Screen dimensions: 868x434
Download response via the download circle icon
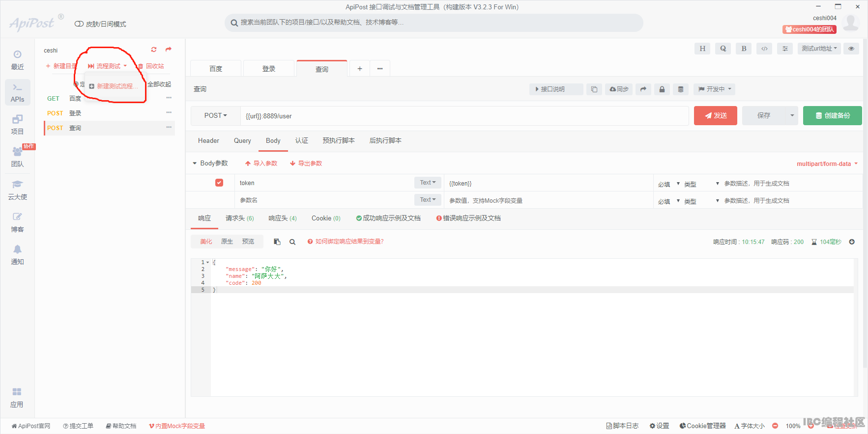coord(852,242)
